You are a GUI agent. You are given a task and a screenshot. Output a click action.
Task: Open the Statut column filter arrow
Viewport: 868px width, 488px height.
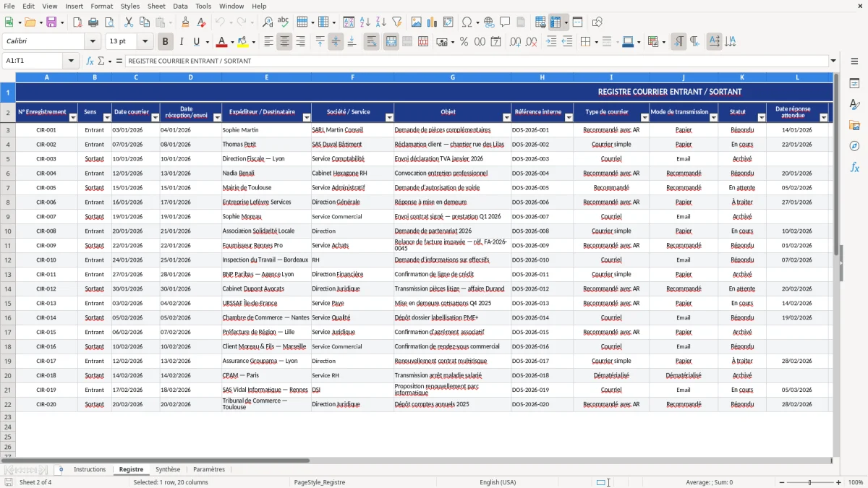(761, 117)
